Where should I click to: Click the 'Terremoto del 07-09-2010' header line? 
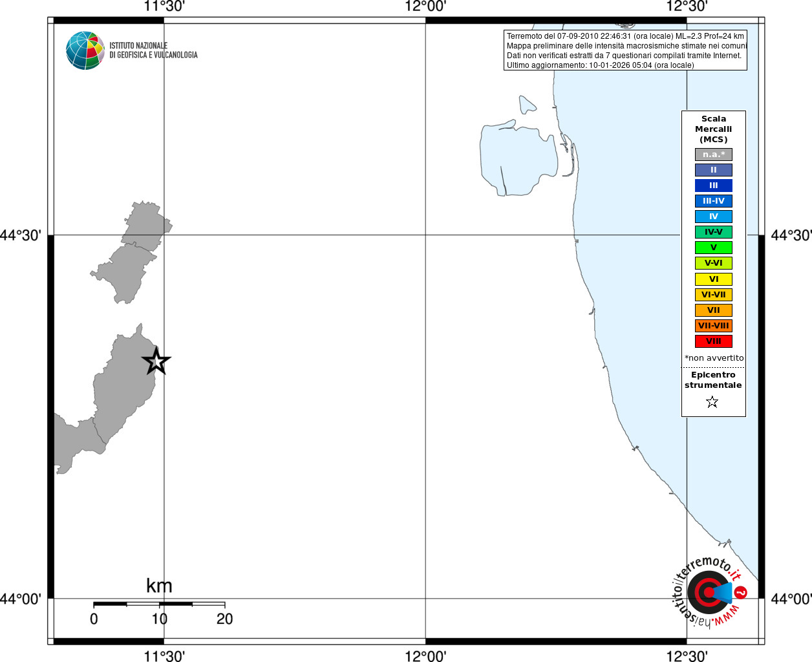(x=625, y=36)
